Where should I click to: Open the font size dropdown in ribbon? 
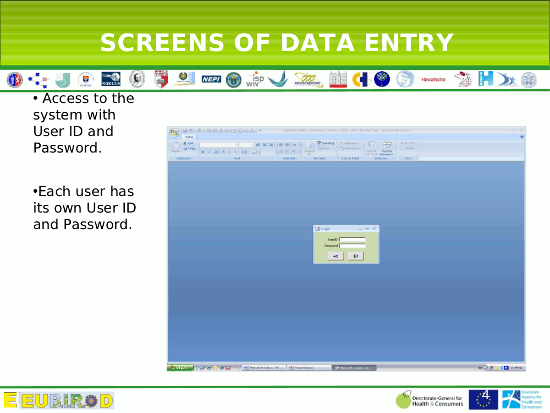click(246, 145)
